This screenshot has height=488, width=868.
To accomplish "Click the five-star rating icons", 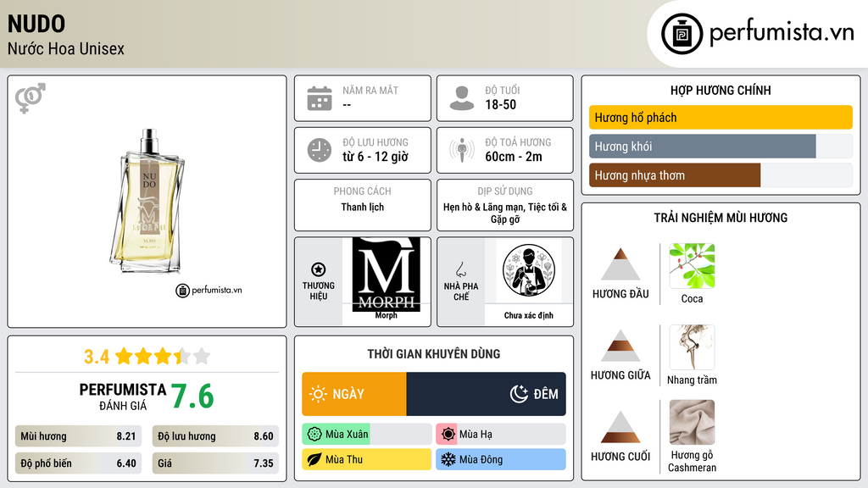I will pyautogui.click(x=163, y=356).
